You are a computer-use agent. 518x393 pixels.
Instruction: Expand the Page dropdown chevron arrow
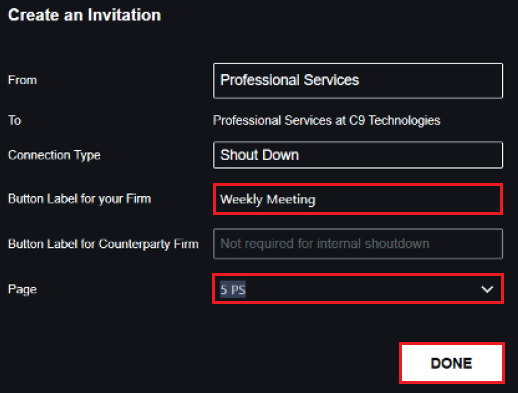pos(487,289)
